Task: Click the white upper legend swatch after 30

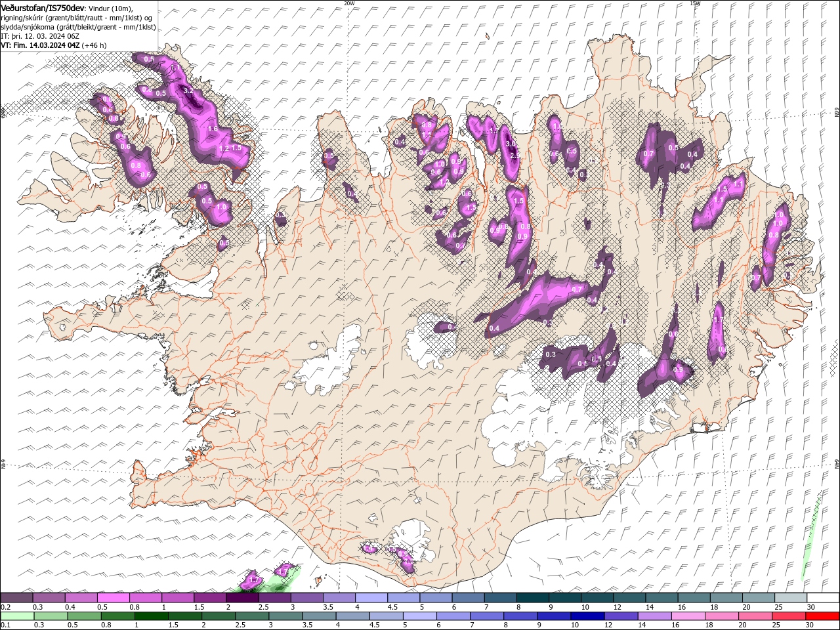Action: [x=823, y=598]
